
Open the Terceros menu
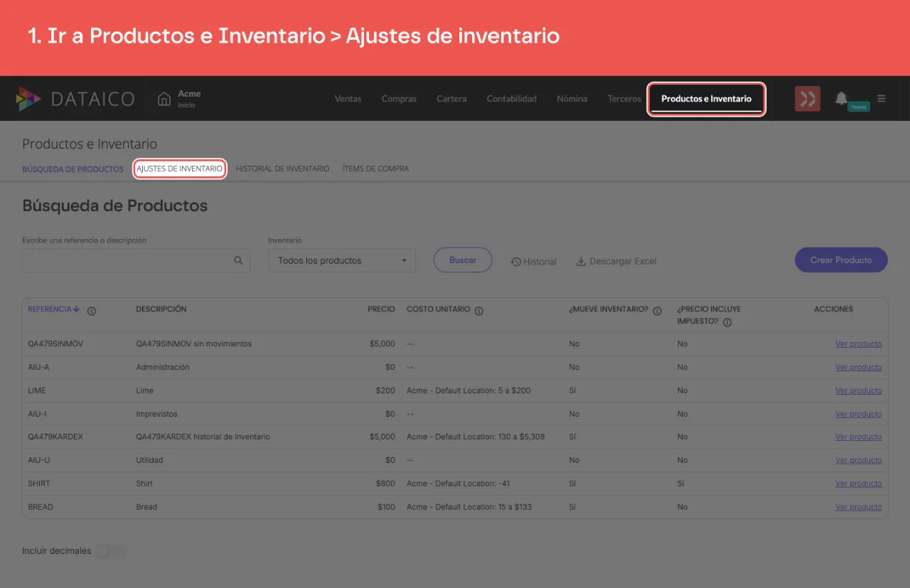(624, 99)
